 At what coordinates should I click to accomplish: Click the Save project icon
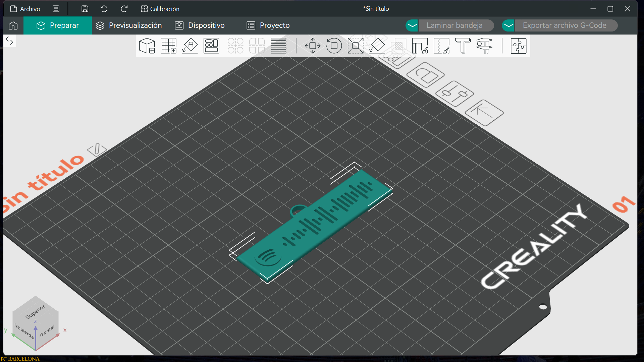tap(85, 9)
